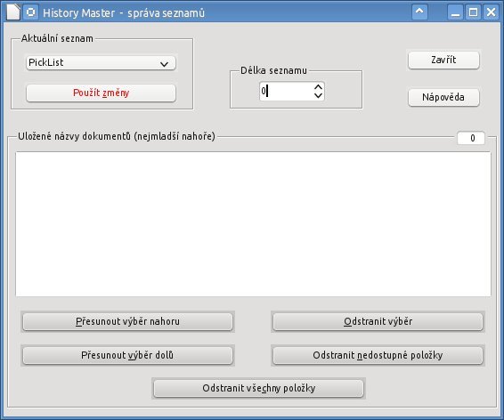Increase Délka seznamu with the up arrow

pyautogui.click(x=318, y=87)
